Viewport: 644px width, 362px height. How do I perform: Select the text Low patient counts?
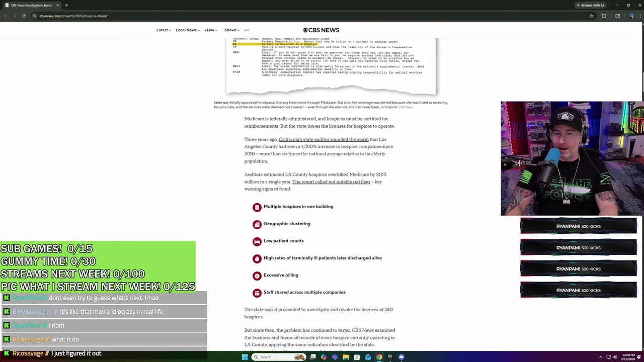click(x=283, y=241)
